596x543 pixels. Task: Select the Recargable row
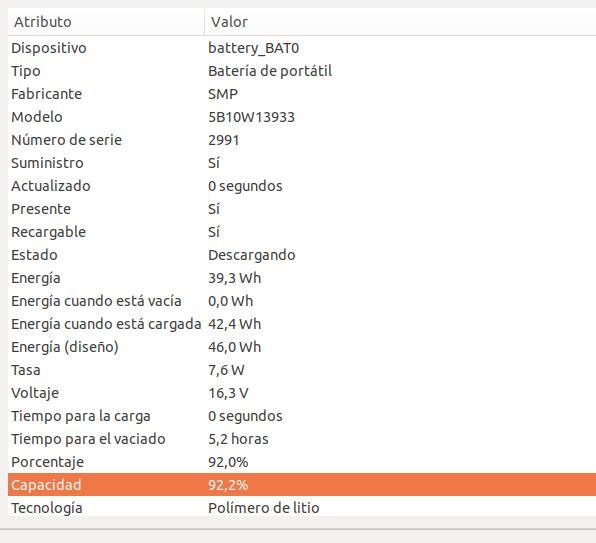[x=302, y=232]
